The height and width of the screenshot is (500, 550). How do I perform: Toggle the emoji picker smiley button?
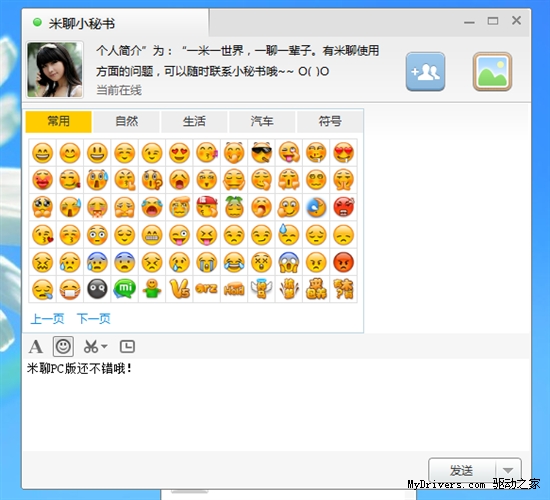[63, 347]
